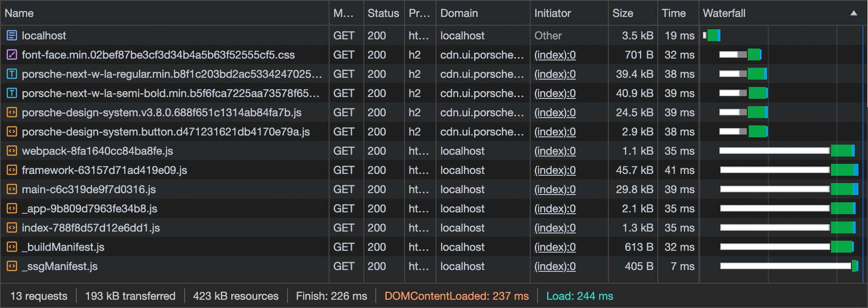Click the script icon beside webpack-8fa1640cc84ba8fe.js
This screenshot has width=868, height=308.
[x=11, y=151]
